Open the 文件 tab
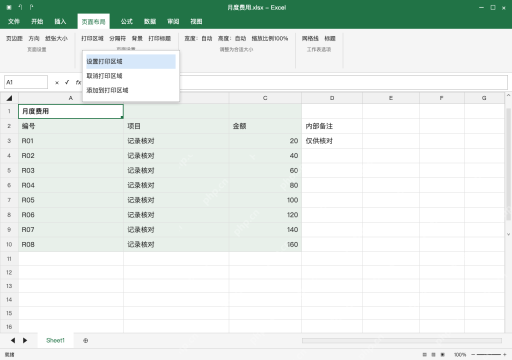Screen dimensions: 512x360 14,22
